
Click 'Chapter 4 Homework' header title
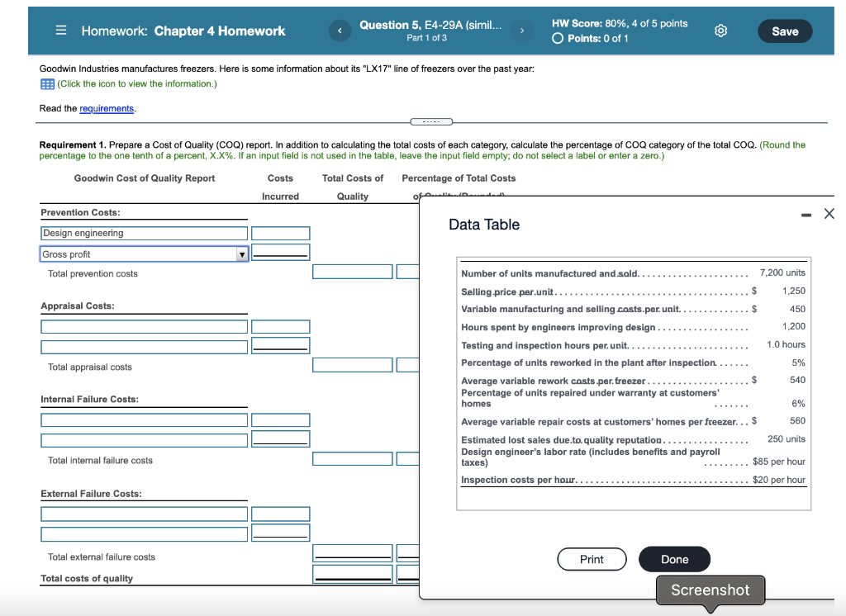[x=220, y=31]
